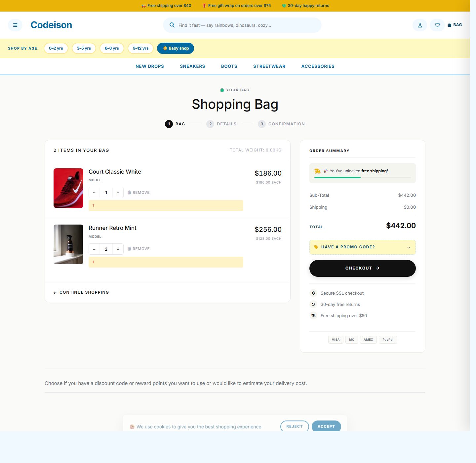Increase Runner Retro Mint quantity with plus
This screenshot has height=463, width=476.
click(118, 249)
